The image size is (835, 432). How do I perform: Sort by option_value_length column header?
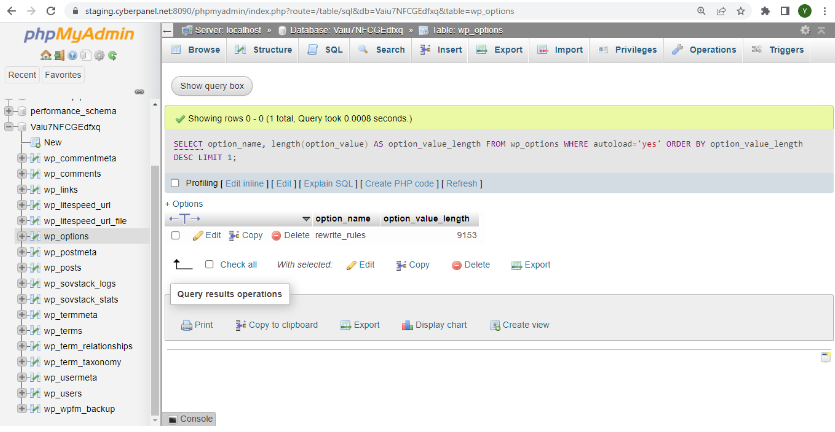pyautogui.click(x=426, y=219)
